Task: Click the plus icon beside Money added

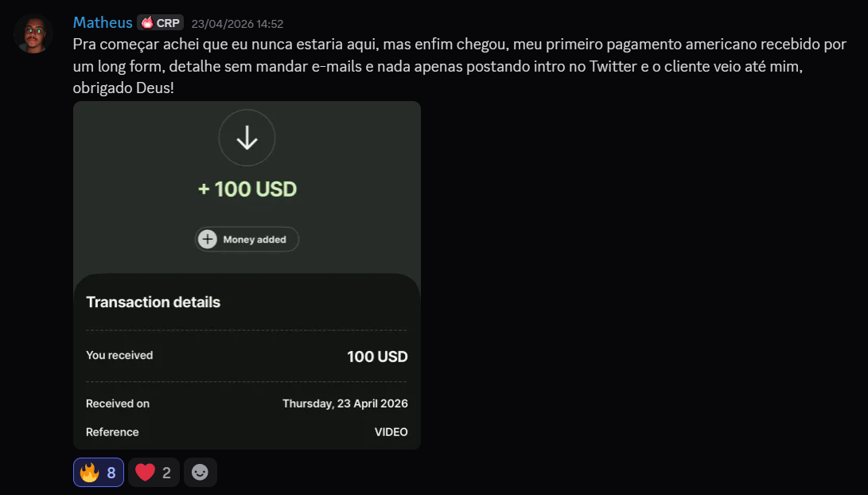Action: pyautogui.click(x=208, y=240)
